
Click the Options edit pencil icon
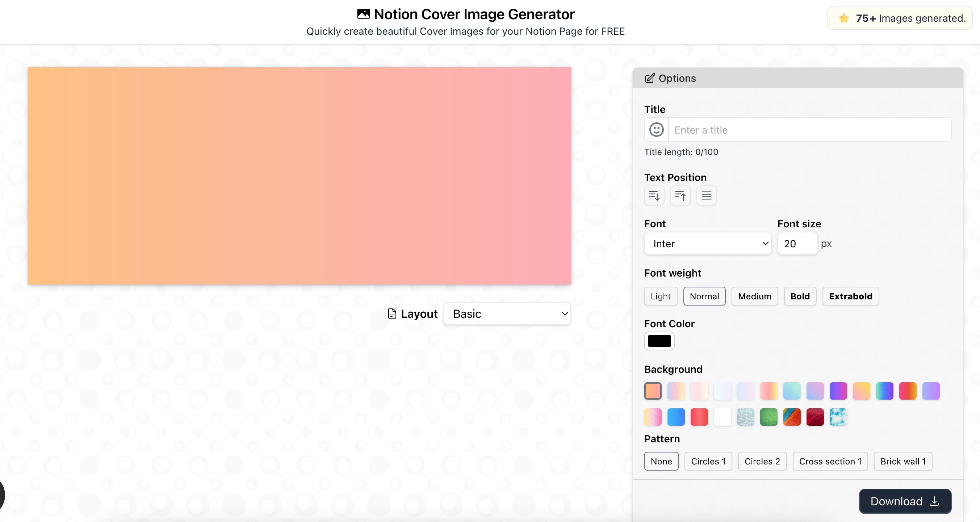650,78
